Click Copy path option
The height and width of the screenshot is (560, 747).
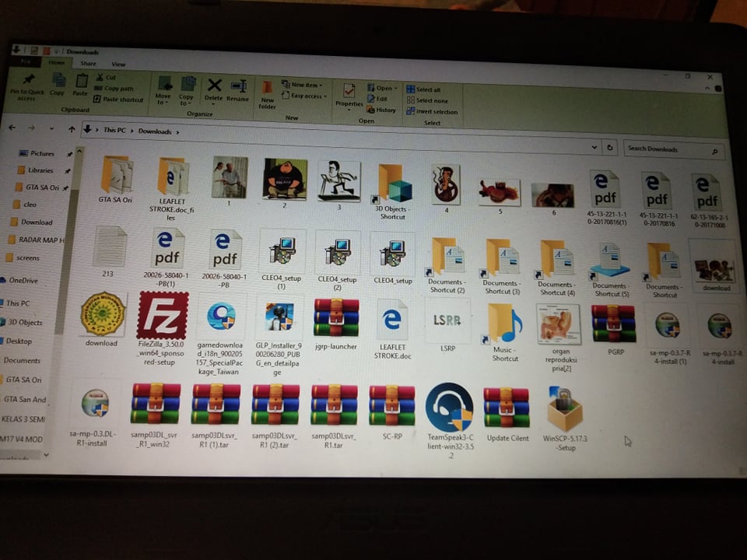114,88
